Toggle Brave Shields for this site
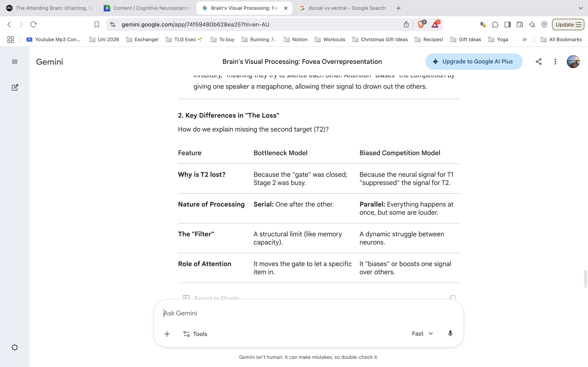This screenshot has height=367, width=588. coord(421,24)
